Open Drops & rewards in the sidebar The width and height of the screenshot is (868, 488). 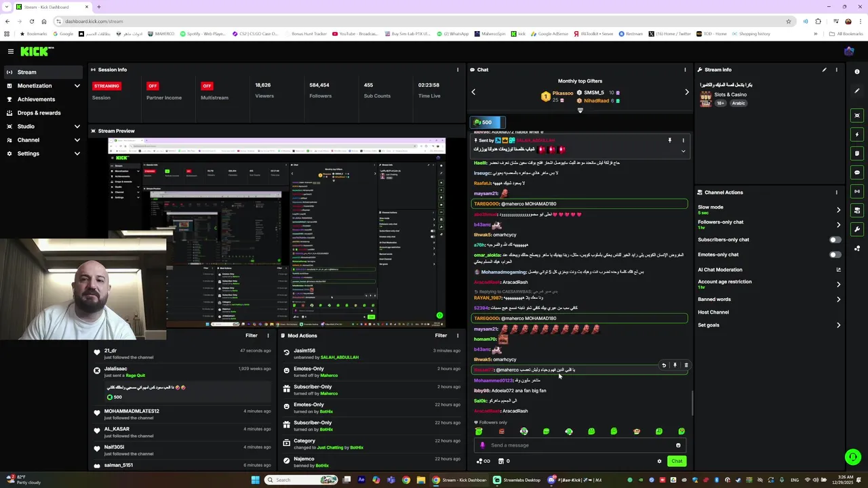click(x=42, y=113)
